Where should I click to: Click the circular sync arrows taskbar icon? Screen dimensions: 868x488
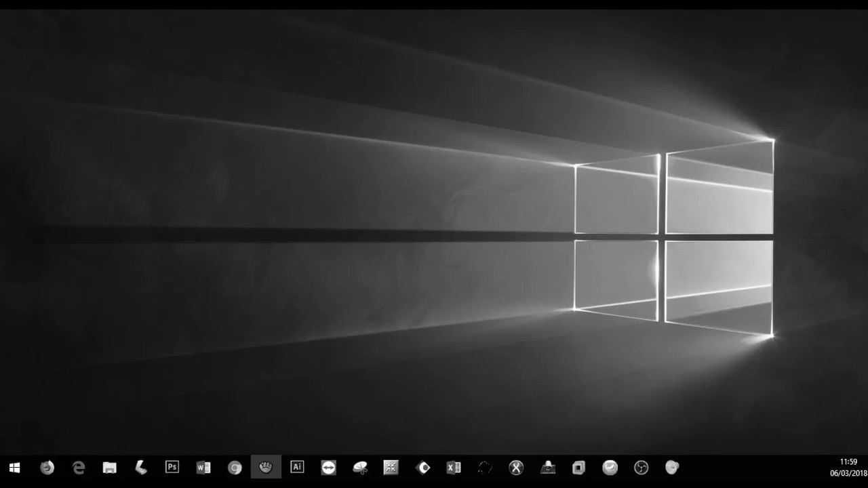[485, 468]
